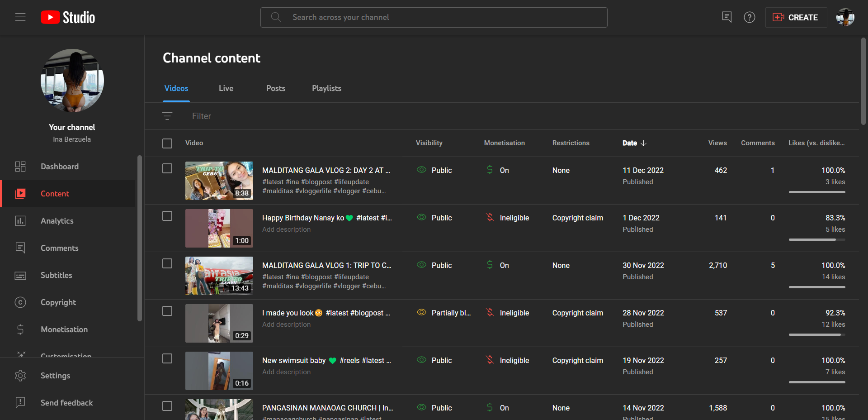Go to Monetisation in the sidebar

click(64, 329)
